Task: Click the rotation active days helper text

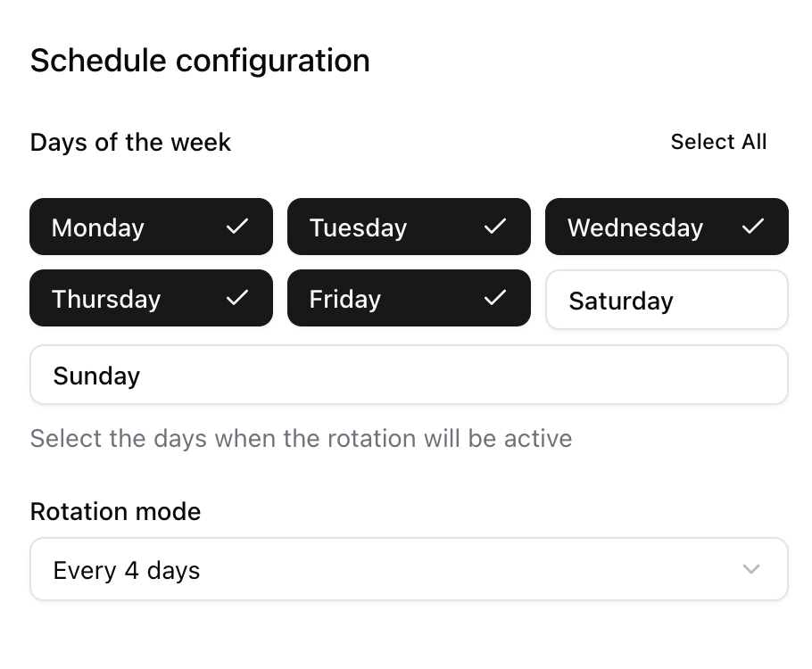Action: pos(301,439)
